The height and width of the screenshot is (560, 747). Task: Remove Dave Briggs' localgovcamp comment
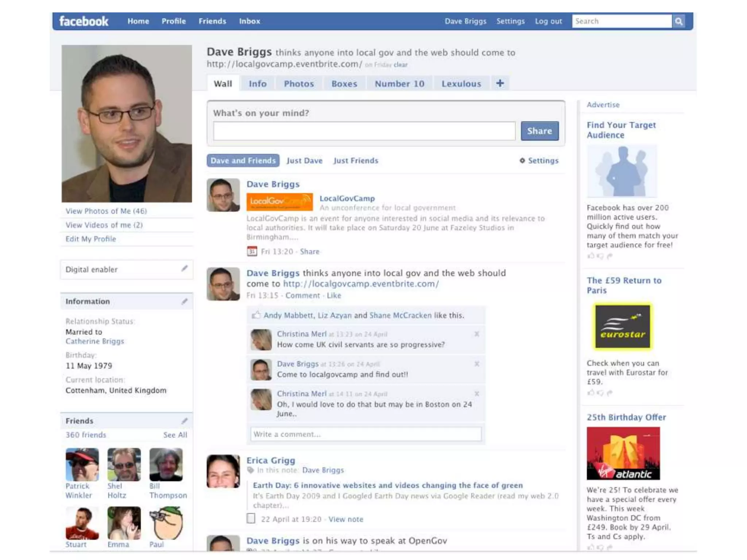477,364
